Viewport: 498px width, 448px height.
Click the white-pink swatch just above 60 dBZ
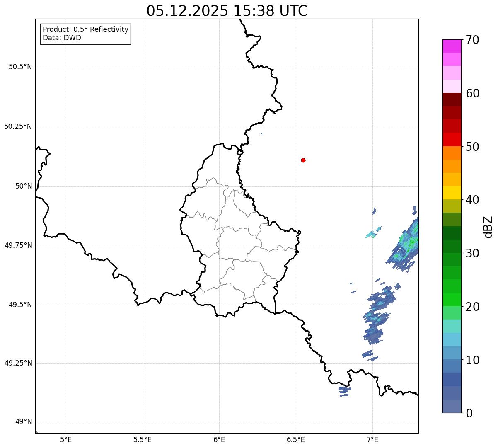[452, 86]
